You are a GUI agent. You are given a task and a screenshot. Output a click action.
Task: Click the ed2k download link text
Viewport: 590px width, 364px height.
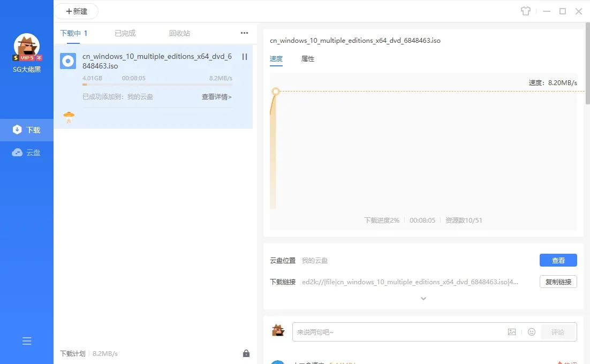410,282
